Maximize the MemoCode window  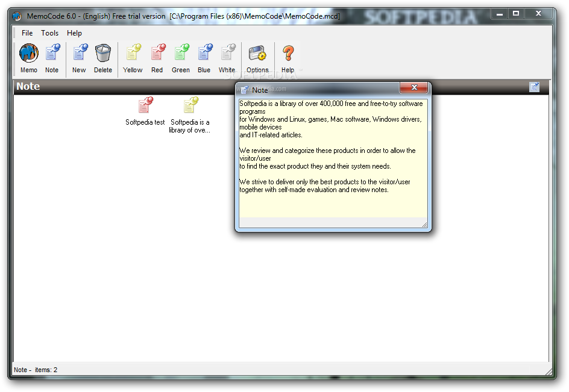pos(516,14)
